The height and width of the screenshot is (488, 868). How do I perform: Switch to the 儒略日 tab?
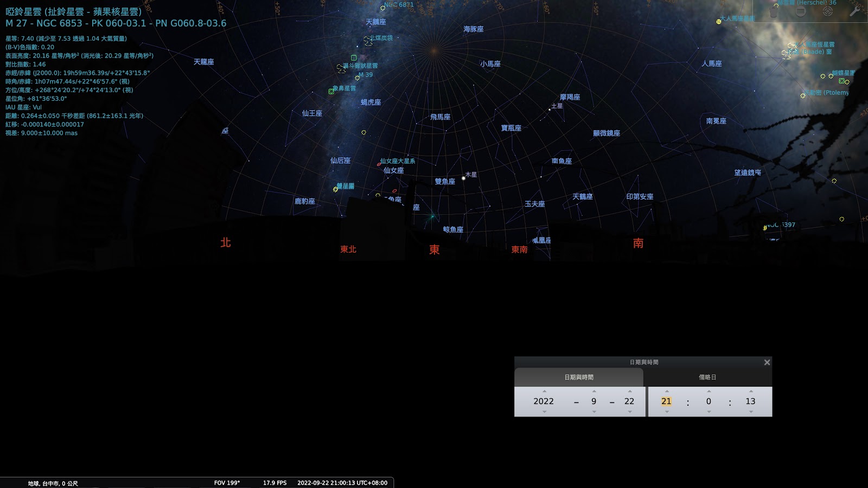click(707, 377)
